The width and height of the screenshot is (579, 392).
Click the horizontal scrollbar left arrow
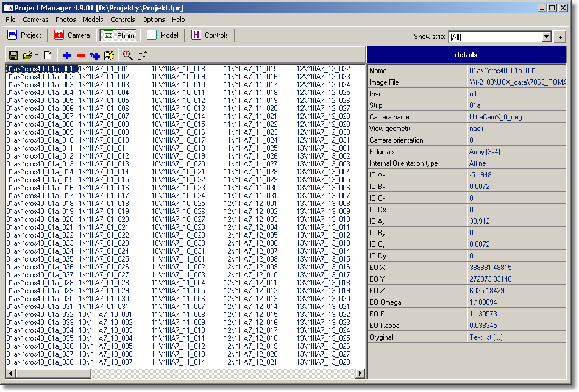coord(10,374)
